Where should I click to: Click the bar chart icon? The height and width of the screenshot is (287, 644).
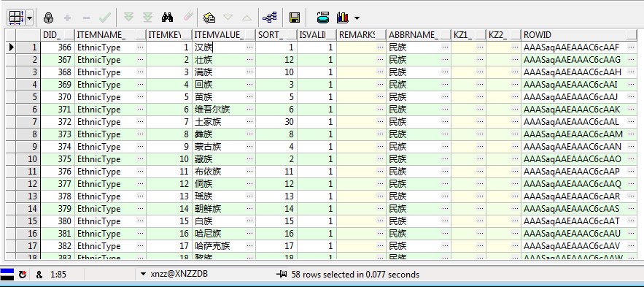click(x=343, y=18)
